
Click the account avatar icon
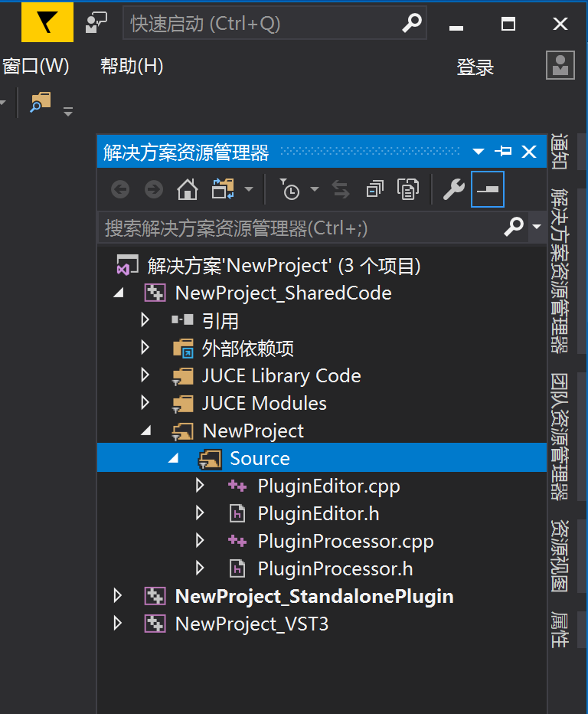click(560, 66)
